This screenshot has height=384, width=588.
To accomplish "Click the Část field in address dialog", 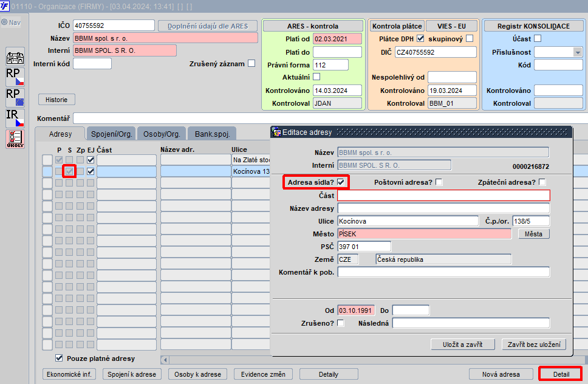I will pos(443,196).
